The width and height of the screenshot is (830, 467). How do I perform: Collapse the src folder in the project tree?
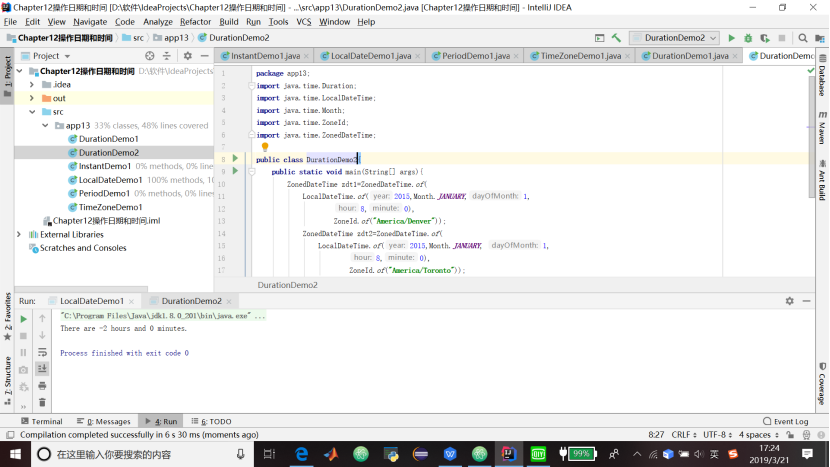[33, 112]
